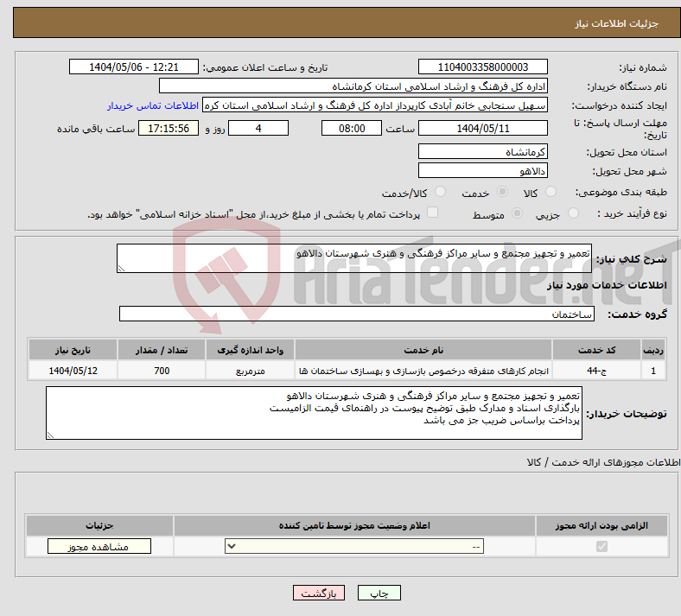The height and width of the screenshot is (616, 681).
Task: Click the بازگشت back button
Action: [319, 593]
